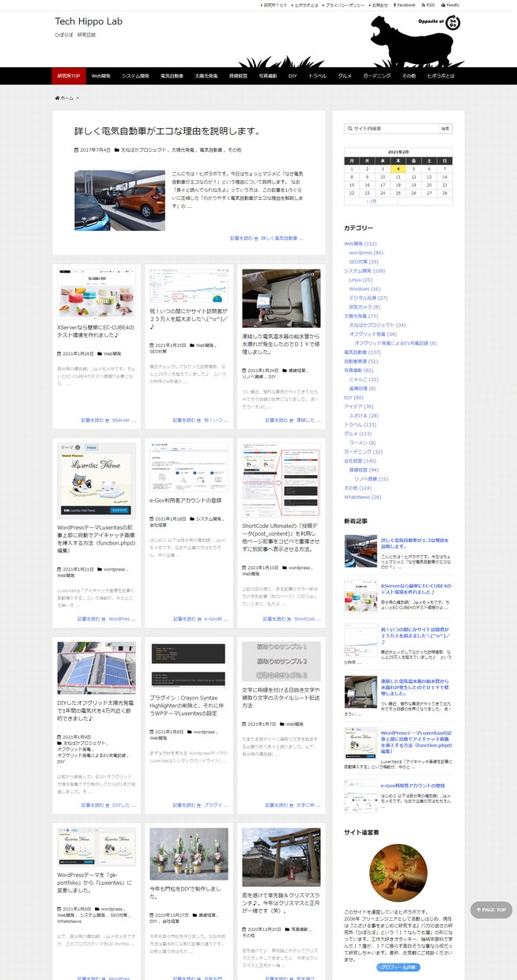The height and width of the screenshot is (980, 517).
Task: Open the Luxeritas theme eye-catch article thumbnail
Action: pos(96,481)
